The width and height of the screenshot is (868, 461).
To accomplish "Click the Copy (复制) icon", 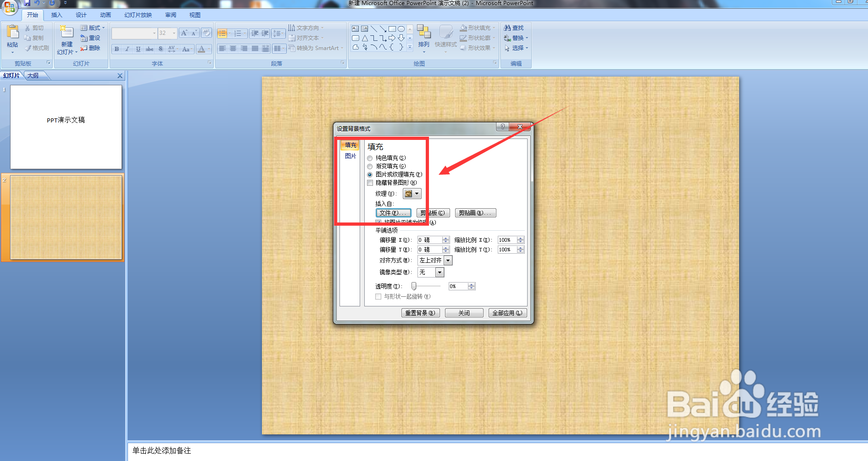I will [x=28, y=38].
